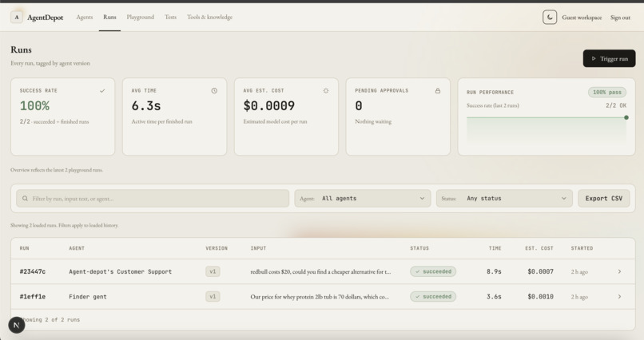Toggle dark mode moon icon
Image resolution: width=644 pixels, height=340 pixels.
(550, 18)
